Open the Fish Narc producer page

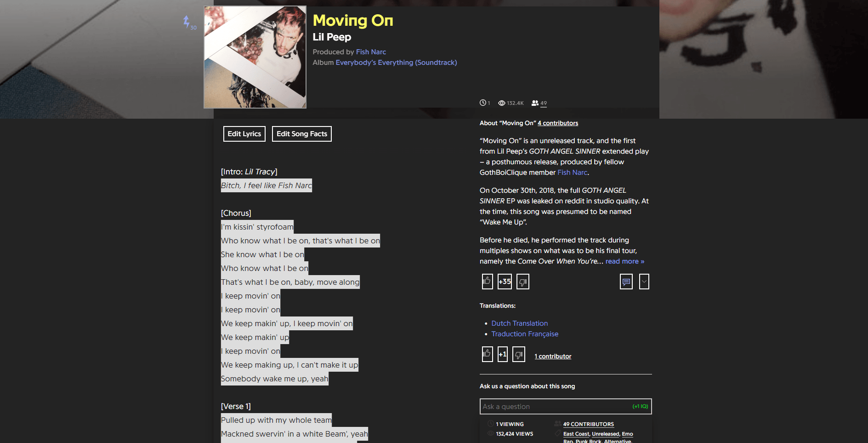click(371, 52)
